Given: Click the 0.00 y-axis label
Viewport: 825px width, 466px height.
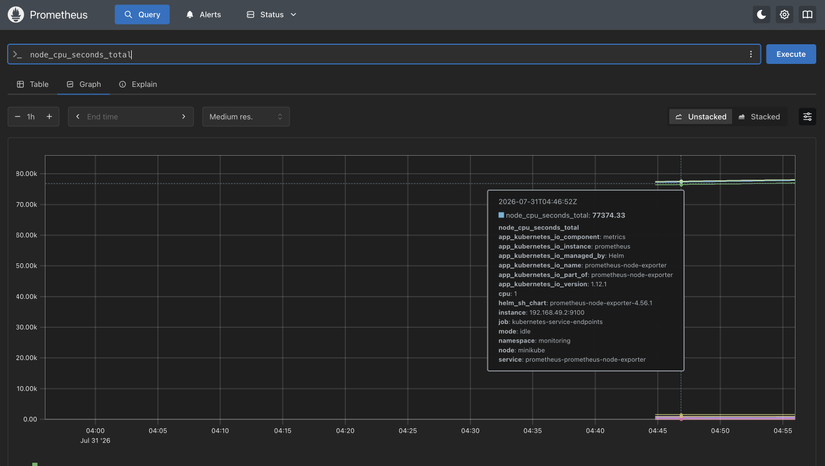Looking at the screenshot, I should click(30, 419).
